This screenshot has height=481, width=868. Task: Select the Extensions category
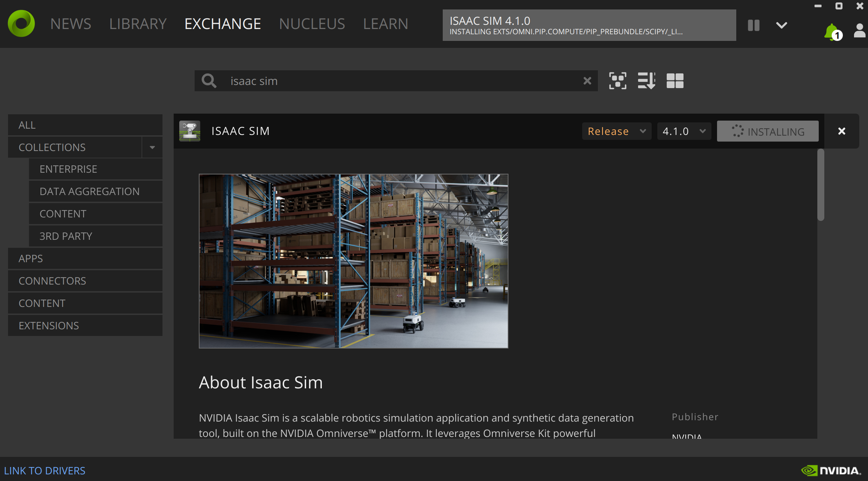point(49,325)
